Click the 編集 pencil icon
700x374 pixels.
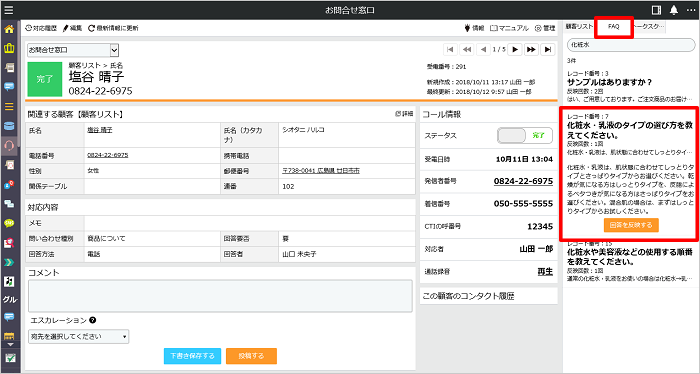[x=65, y=28]
